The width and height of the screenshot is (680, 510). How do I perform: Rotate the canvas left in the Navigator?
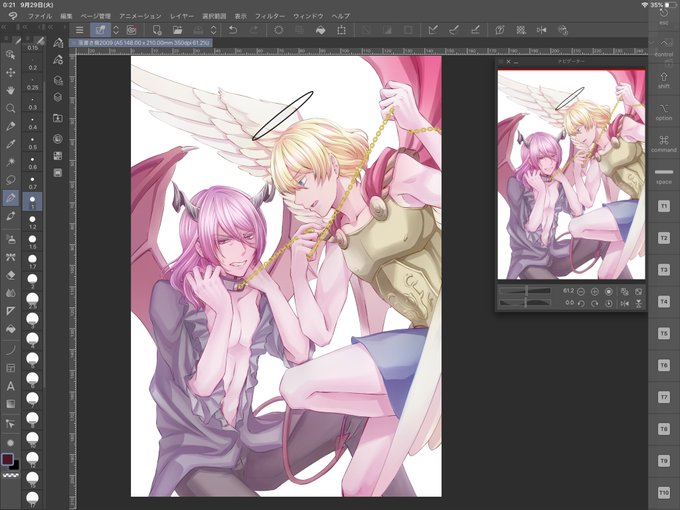581,303
